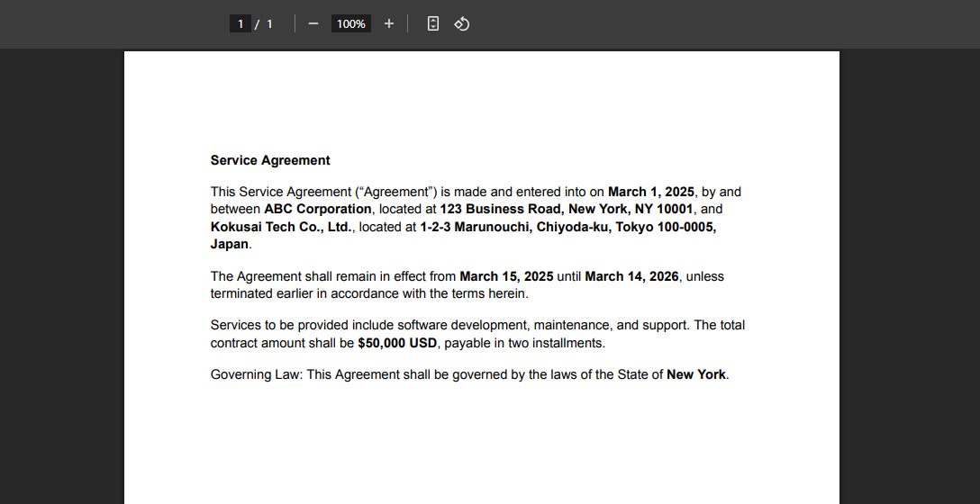Click the total page count "1" after the slash
This screenshot has width=980, height=504.
pos(269,23)
